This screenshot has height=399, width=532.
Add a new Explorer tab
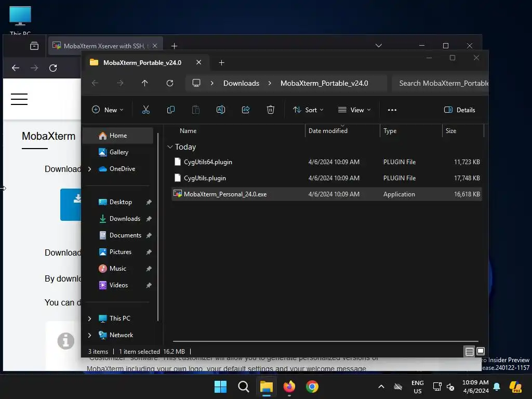(221, 63)
